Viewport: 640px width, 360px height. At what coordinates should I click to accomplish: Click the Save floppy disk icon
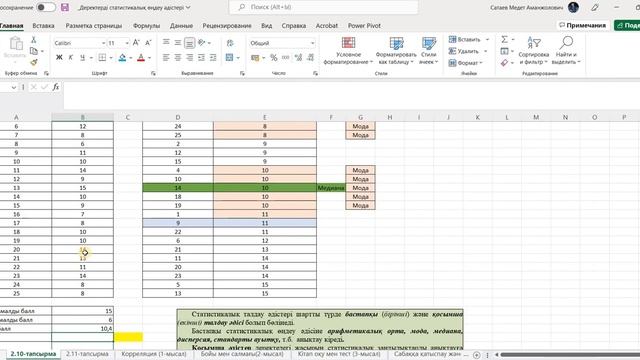coord(65,7)
